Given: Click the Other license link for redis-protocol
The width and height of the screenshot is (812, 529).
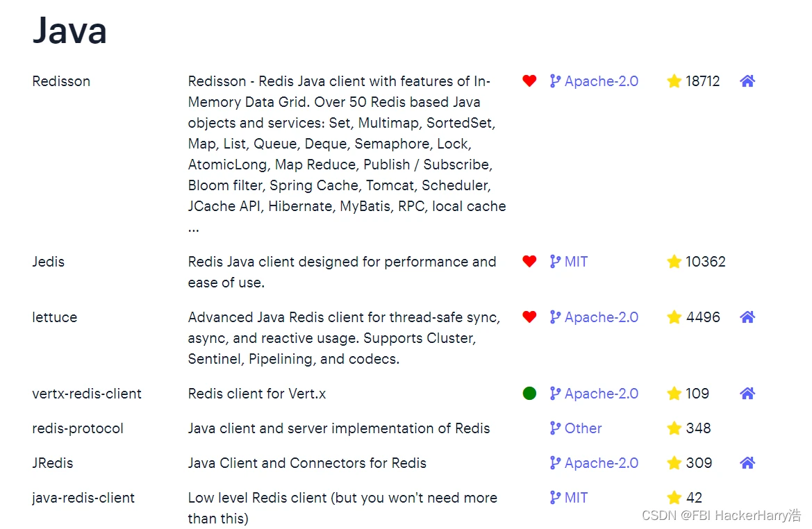Looking at the screenshot, I should (583, 428).
